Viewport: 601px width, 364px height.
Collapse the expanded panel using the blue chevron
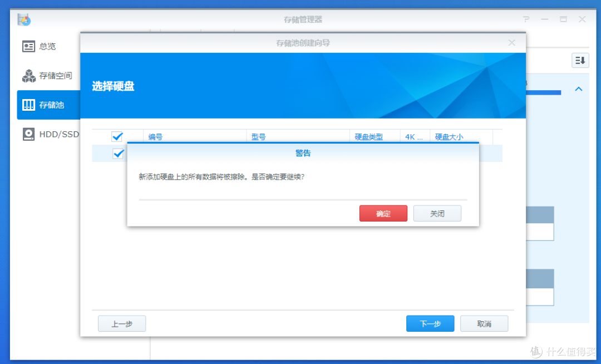pyautogui.click(x=578, y=88)
